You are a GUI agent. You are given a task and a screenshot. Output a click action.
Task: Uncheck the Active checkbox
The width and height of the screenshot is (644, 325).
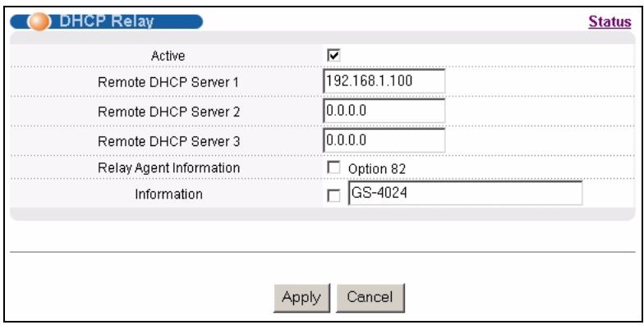point(333,56)
